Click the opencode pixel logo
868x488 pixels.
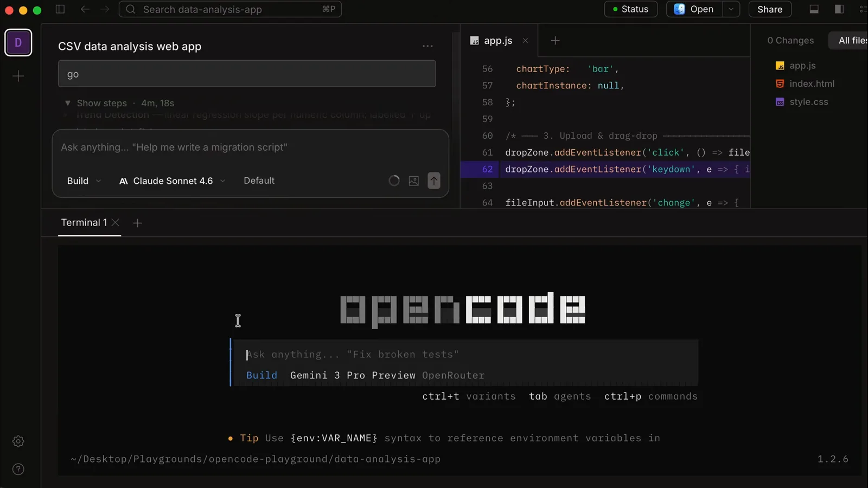pos(463,310)
